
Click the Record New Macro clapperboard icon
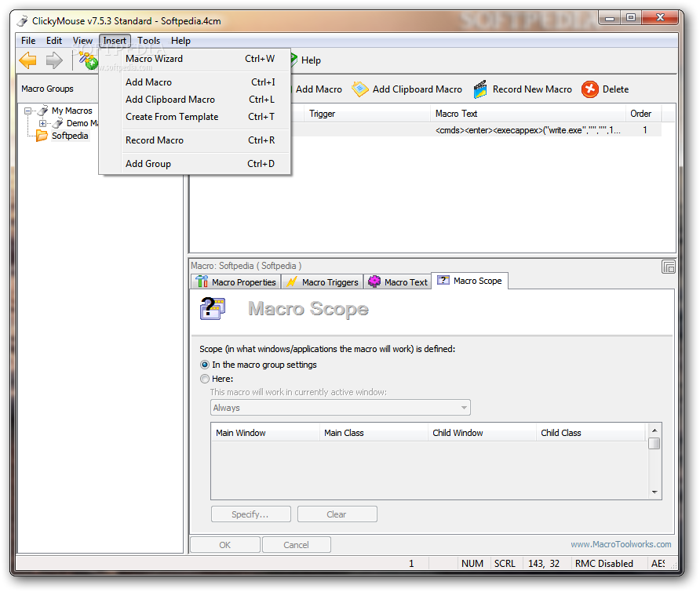tap(480, 89)
